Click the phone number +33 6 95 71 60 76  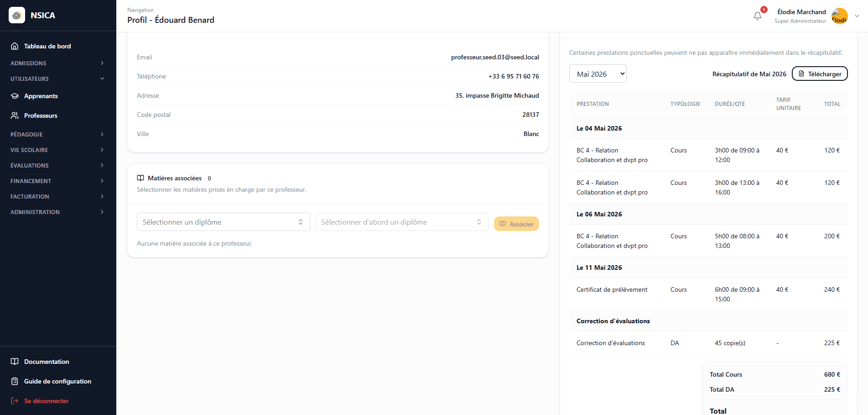514,76
